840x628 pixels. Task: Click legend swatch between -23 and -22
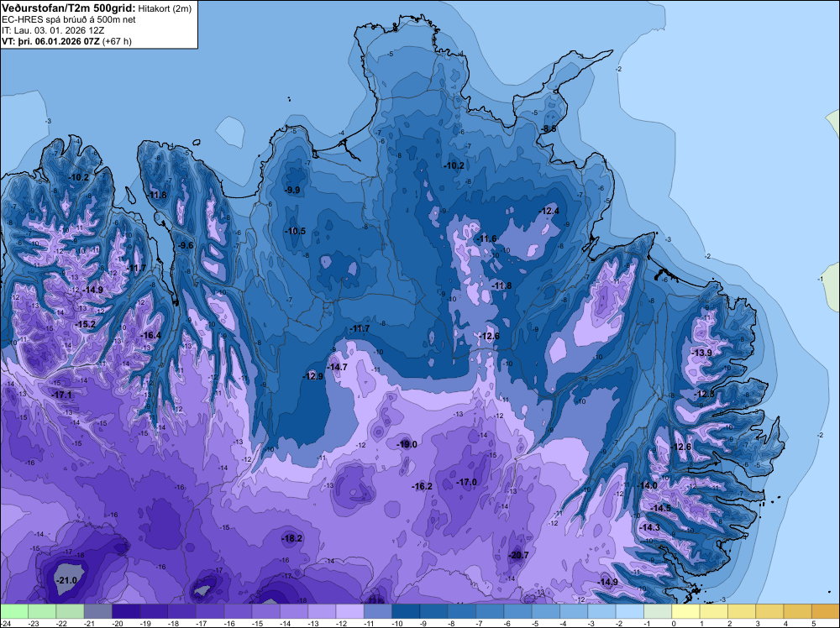click(42, 611)
